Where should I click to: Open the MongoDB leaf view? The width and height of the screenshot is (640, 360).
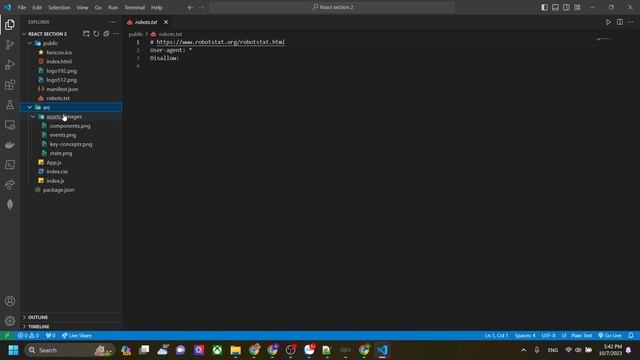point(10,204)
